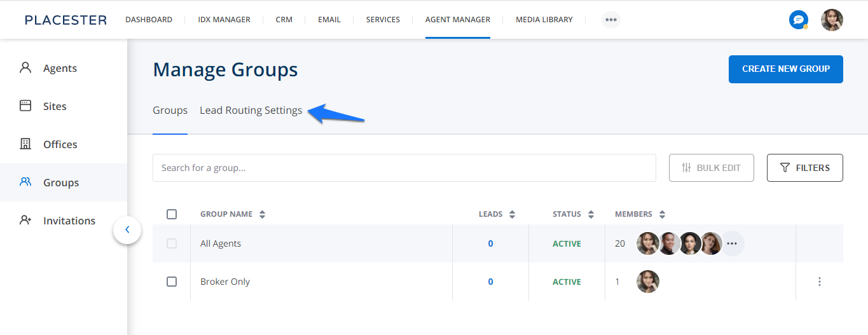Toggle the select all groups checkbox

(x=172, y=214)
